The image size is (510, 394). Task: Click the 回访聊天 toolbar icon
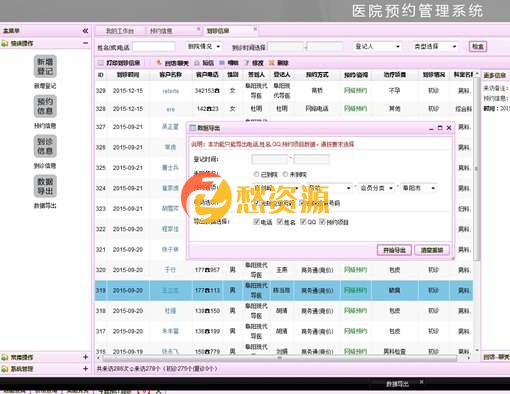(x=172, y=63)
